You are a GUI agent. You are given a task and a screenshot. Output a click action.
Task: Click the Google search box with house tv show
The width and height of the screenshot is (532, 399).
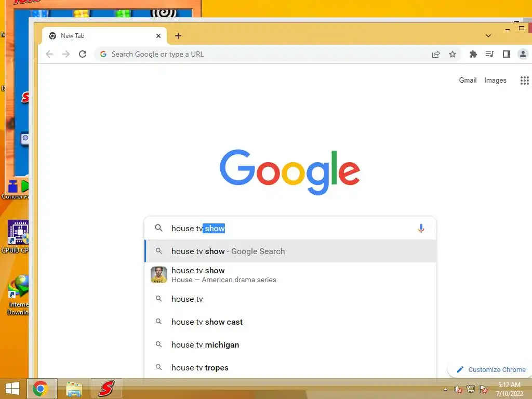pyautogui.click(x=290, y=229)
